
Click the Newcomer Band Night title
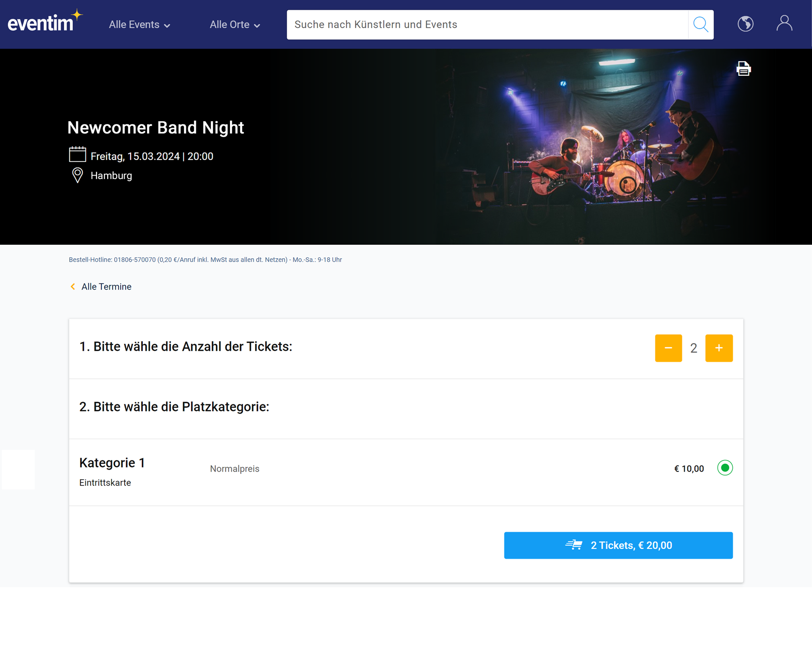(x=155, y=127)
